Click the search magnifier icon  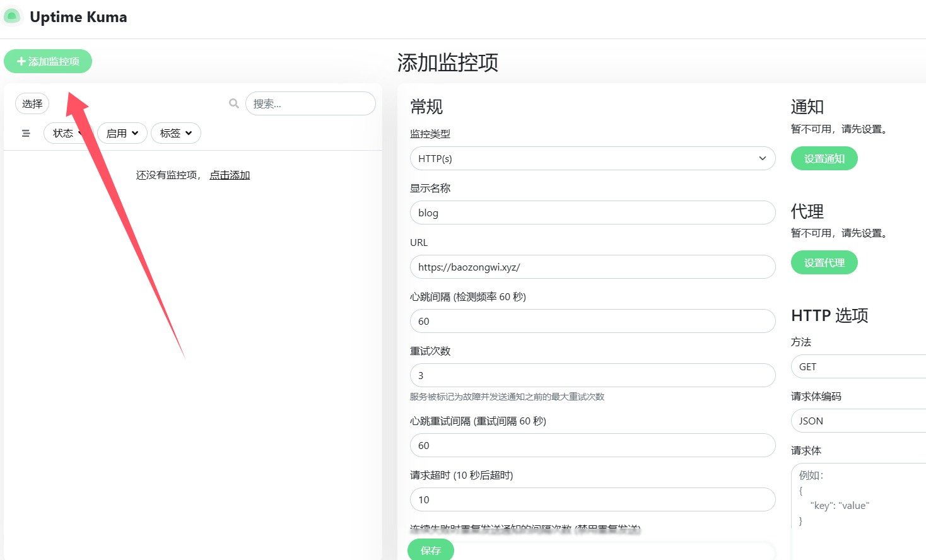[234, 103]
